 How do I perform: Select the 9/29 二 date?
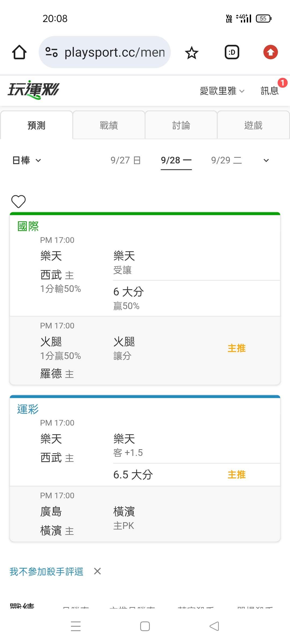(226, 160)
